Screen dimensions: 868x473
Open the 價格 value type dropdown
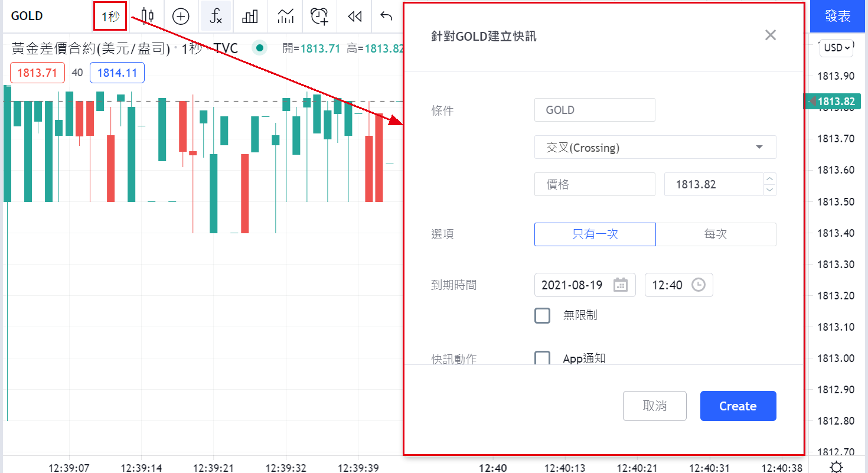595,184
